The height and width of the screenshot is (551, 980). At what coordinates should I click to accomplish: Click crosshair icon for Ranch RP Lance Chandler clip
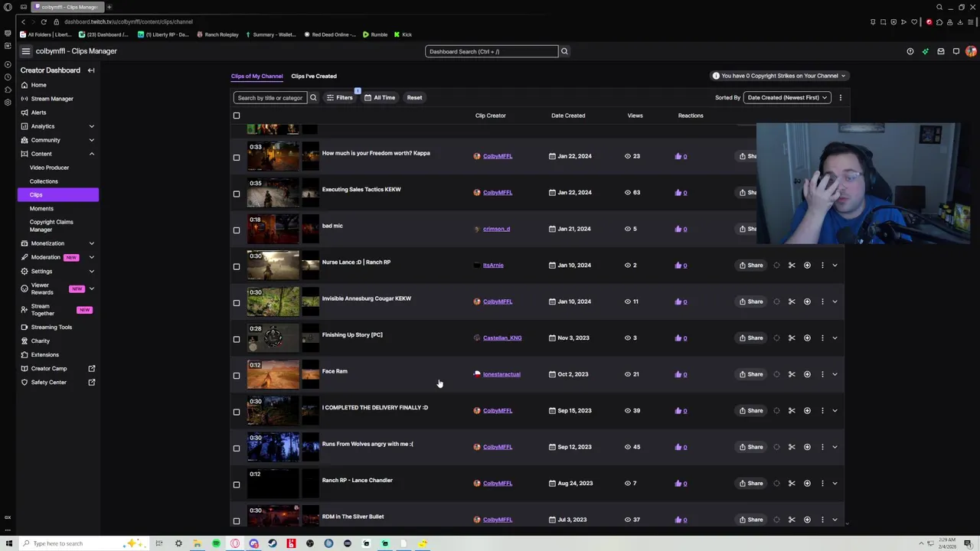pyautogui.click(x=776, y=484)
